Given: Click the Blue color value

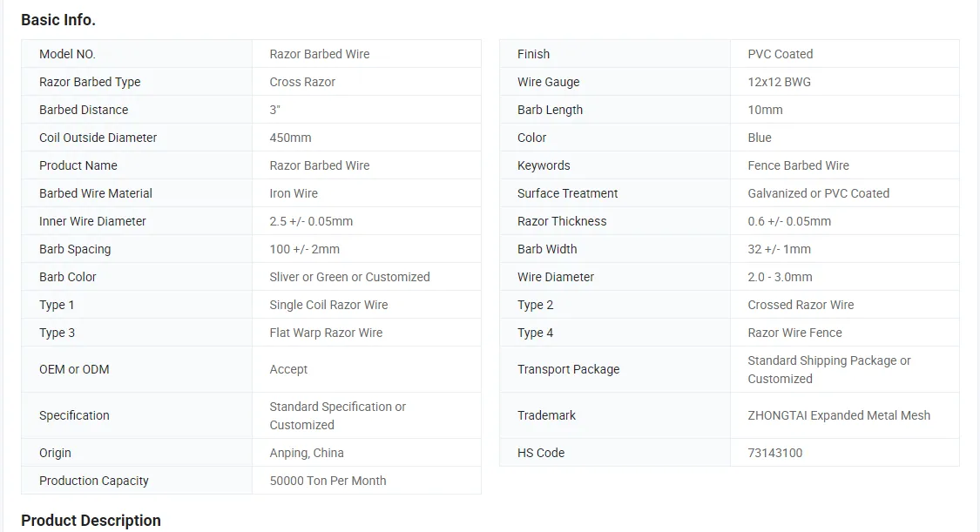Looking at the screenshot, I should pos(759,138).
